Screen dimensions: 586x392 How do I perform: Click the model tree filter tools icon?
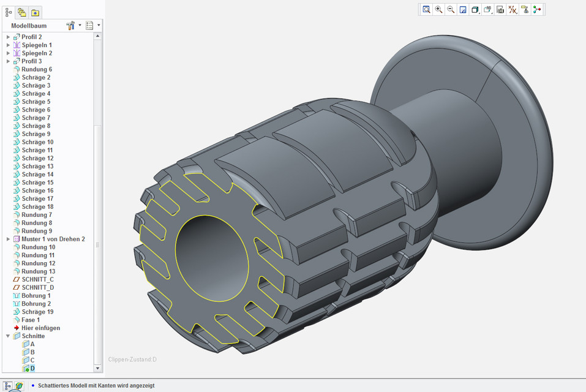(72, 25)
